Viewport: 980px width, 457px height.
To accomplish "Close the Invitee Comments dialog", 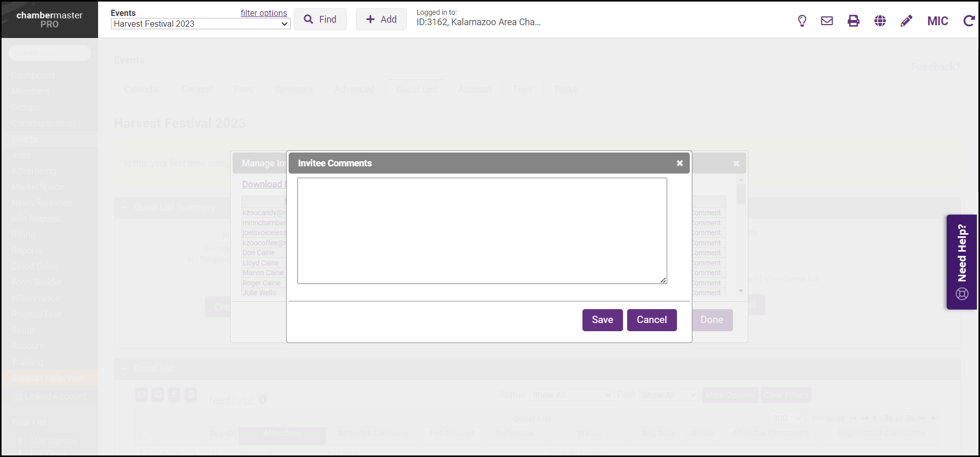I will pos(680,163).
